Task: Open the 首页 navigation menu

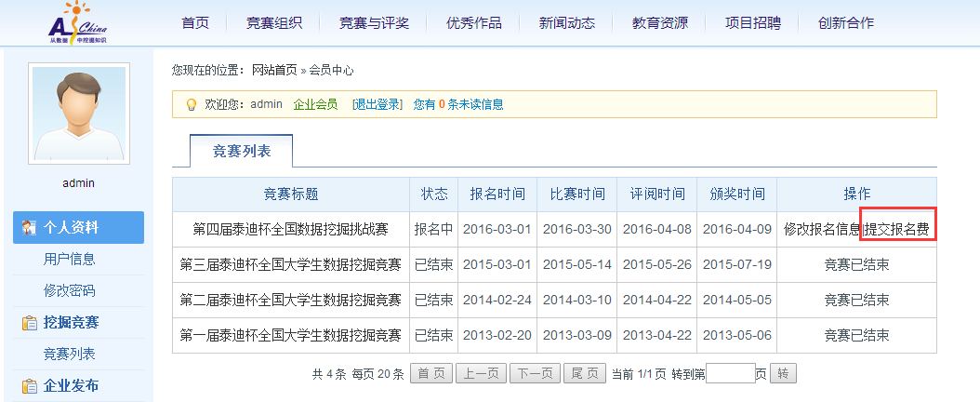Action: pos(195,23)
